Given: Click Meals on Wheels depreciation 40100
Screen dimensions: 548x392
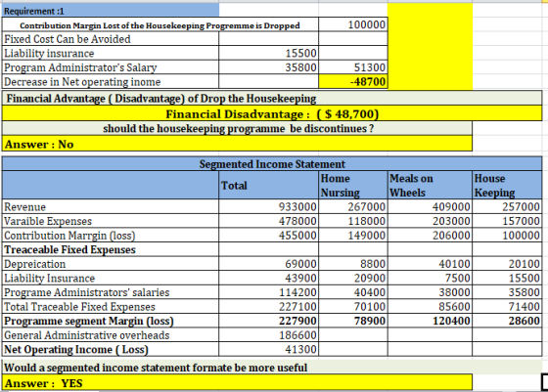Looking at the screenshot, I should pyautogui.click(x=430, y=264).
